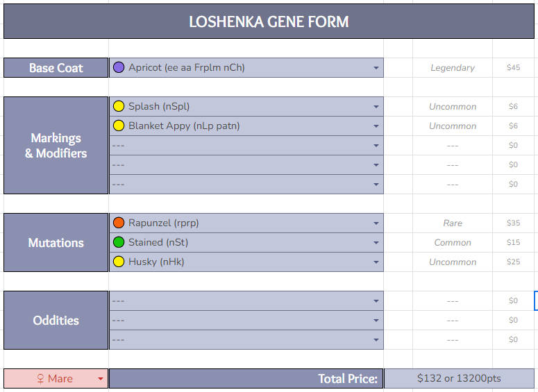Click purple circle icon beside Apricot
Viewport: 538px width, 392px height.
118,68
